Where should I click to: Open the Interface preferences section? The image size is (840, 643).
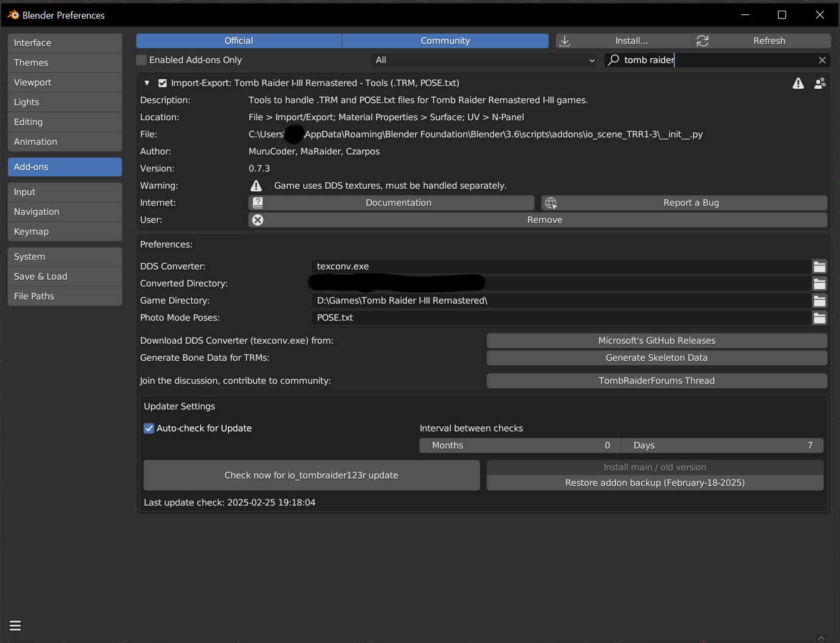point(65,43)
